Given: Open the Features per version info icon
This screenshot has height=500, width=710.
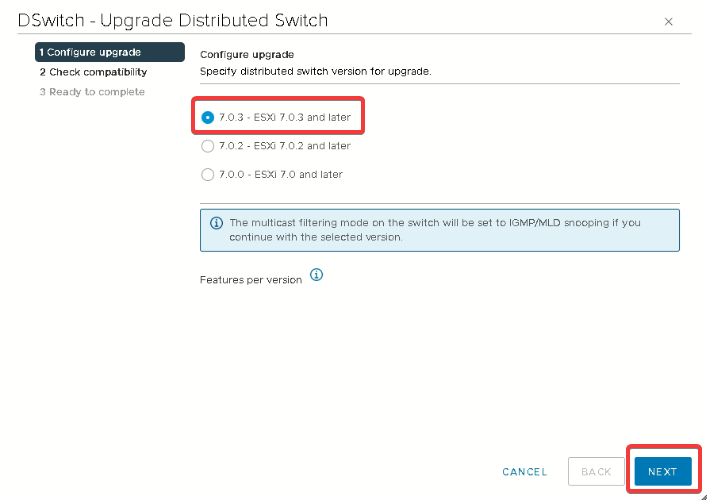Looking at the screenshot, I should 316,275.
